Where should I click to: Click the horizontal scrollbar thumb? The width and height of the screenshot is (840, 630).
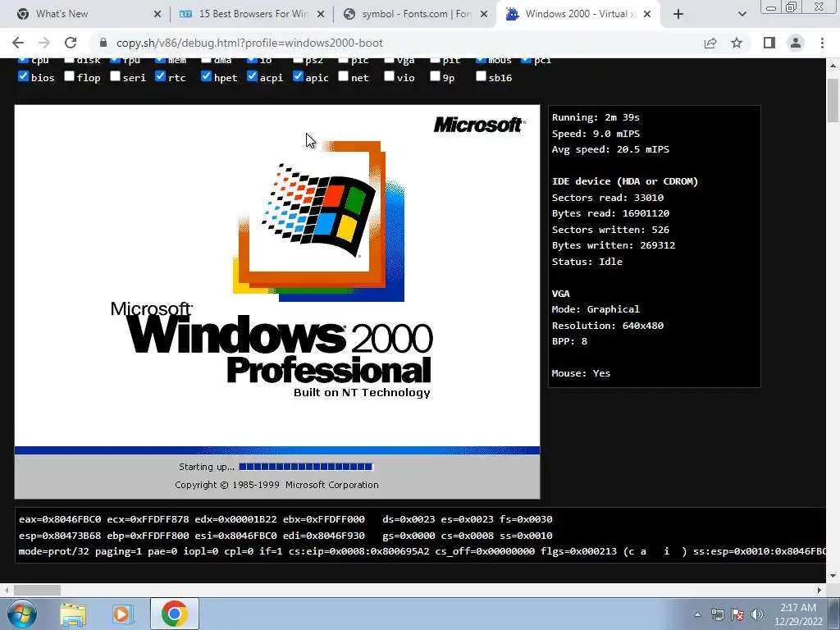[x=37, y=590]
